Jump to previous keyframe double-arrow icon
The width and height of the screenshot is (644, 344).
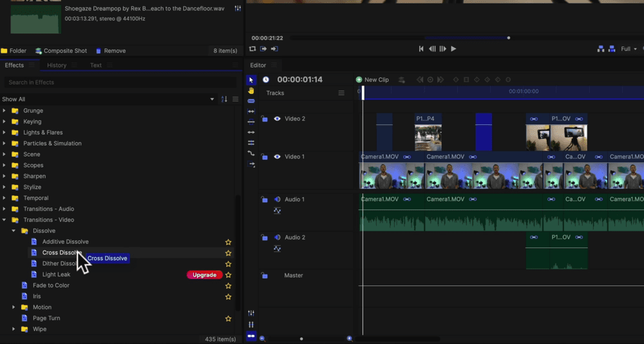420,80
